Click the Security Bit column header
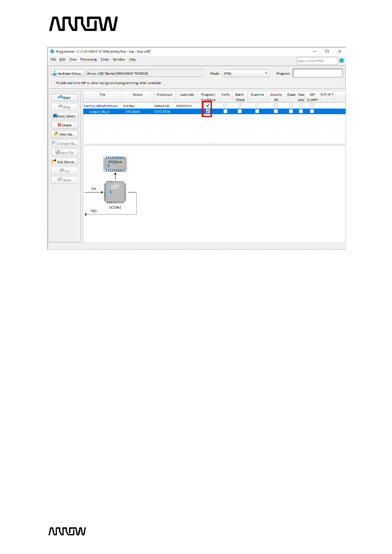 coord(276,97)
